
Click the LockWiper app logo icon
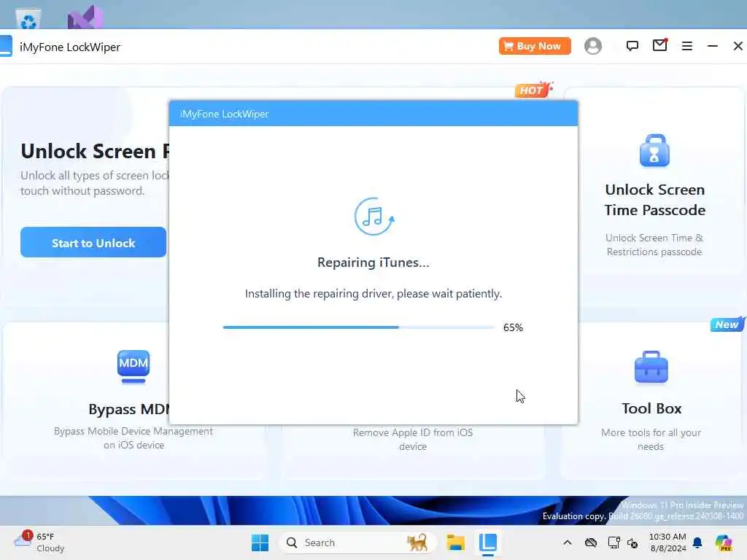[6, 46]
